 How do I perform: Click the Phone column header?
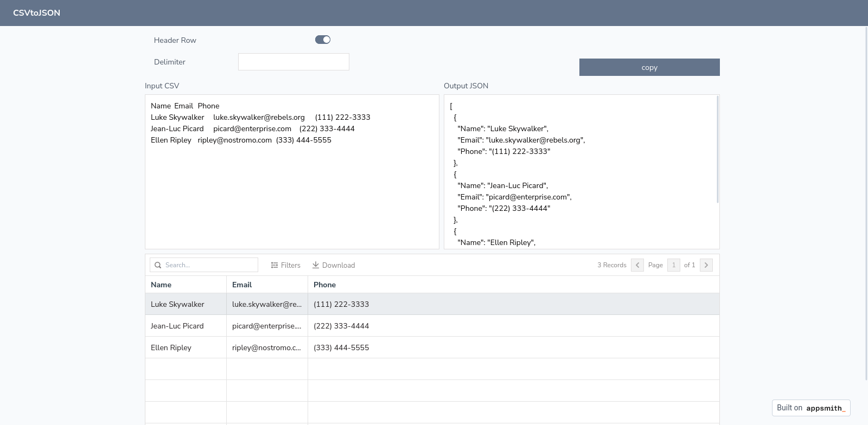point(324,285)
